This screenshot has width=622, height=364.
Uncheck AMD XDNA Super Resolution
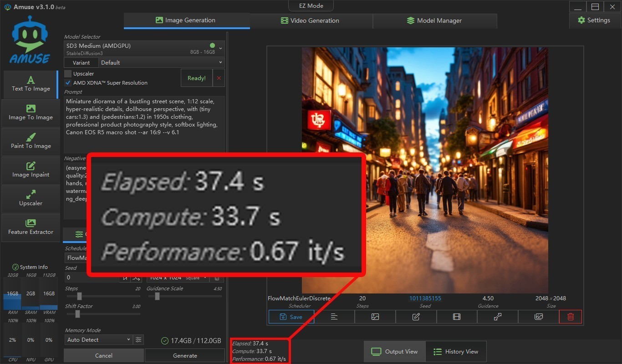[x=68, y=83]
